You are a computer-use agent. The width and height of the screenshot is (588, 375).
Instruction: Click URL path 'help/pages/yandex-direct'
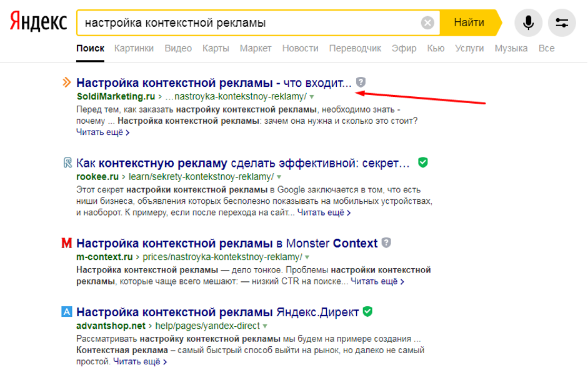click(x=207, y=326)
